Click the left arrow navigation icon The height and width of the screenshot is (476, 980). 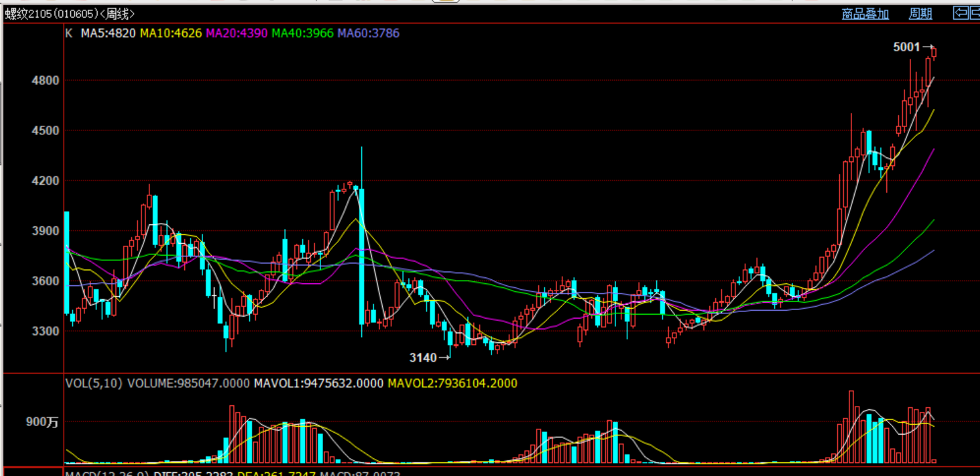coord(961,13)
